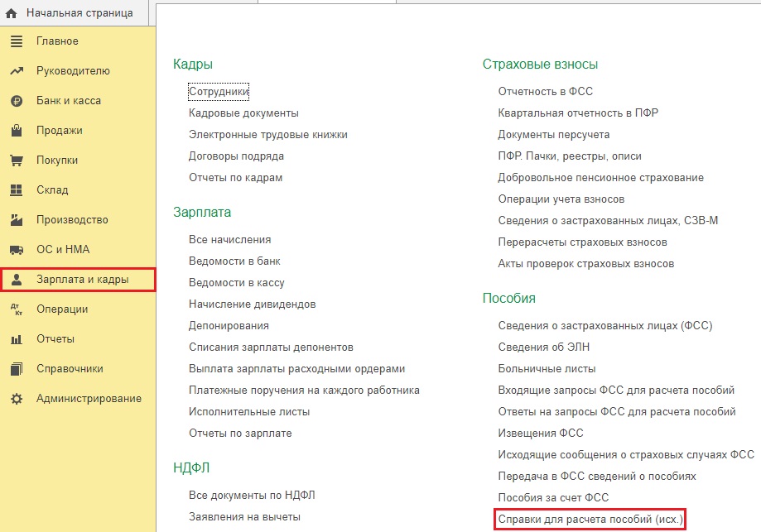761x532 pixels.
Task: Go to Больничные листы under Пособия
Action: click(547, 368)
